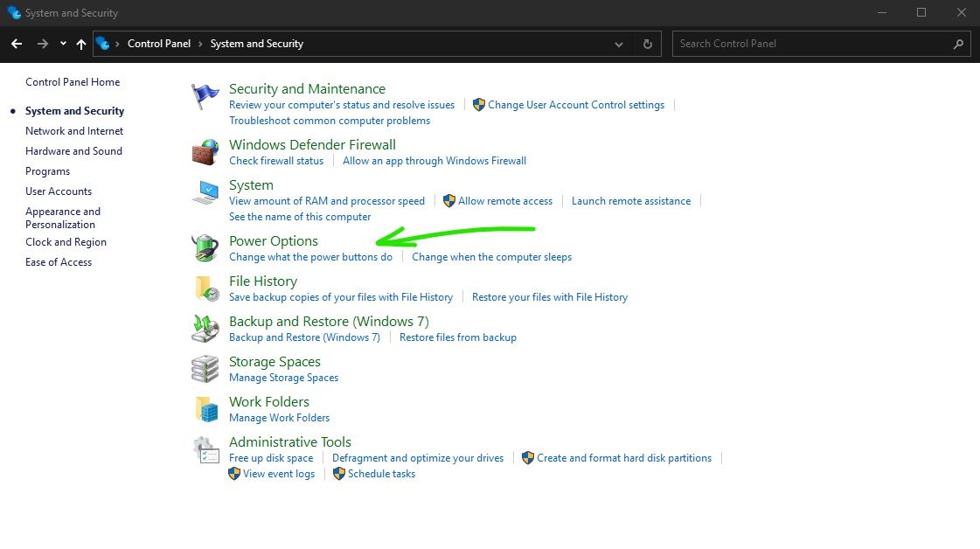Click Launch remote assistance

[631, 201]
